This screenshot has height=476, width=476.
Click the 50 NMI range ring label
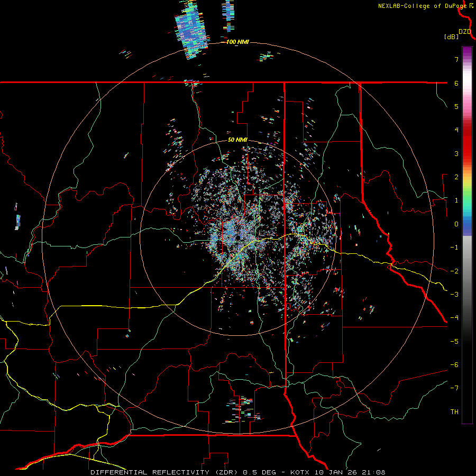point(237,140)
